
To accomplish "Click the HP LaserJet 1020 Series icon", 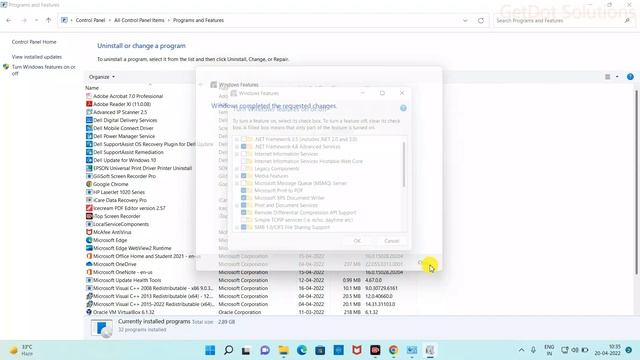I will coord(89,192).
